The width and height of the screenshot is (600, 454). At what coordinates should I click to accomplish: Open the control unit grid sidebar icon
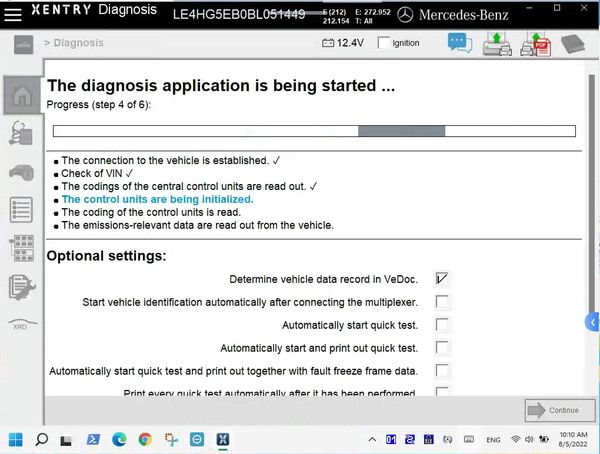pyautogui.click(x=21, y=248)
